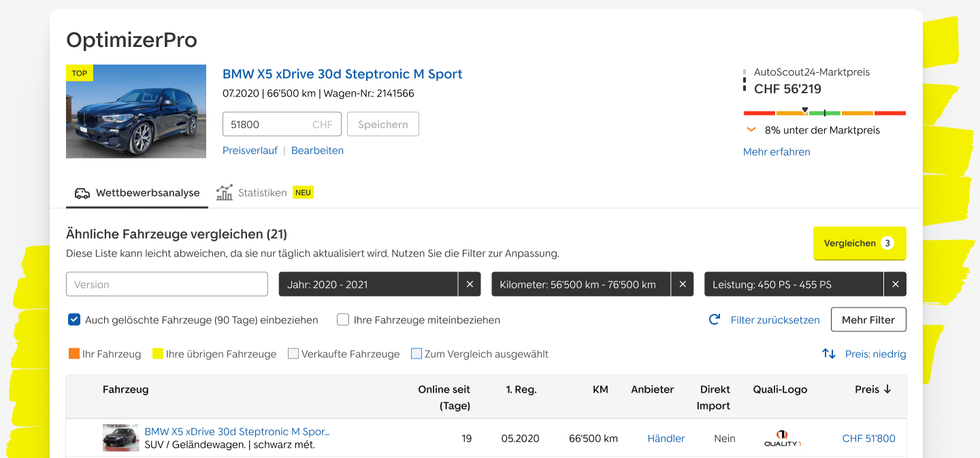Click the 05.2020 registration cell
Screen dimensions: 980x458
520,438
